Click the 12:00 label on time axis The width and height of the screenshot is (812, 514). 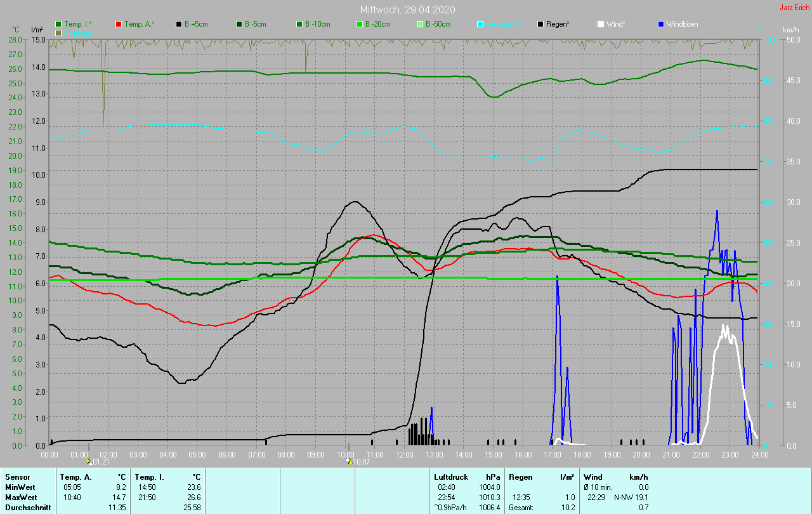[x=404, y=454]
